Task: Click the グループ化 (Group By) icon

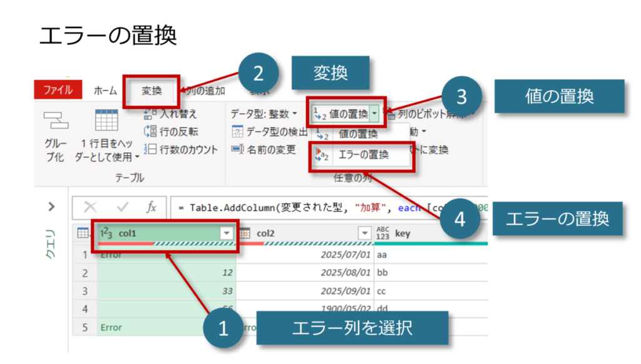Action: (56, 120)
